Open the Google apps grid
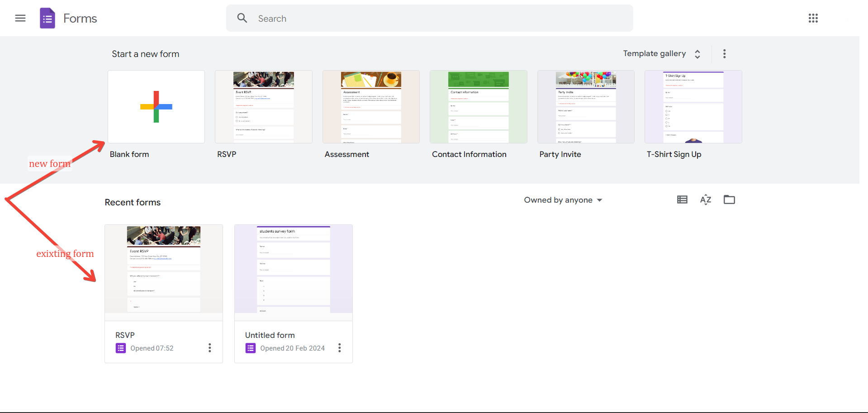Viewport: 868px width, 413px height. [813, 18]
